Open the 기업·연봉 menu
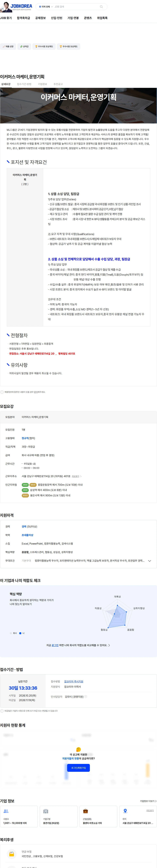 tap(73, 18)
